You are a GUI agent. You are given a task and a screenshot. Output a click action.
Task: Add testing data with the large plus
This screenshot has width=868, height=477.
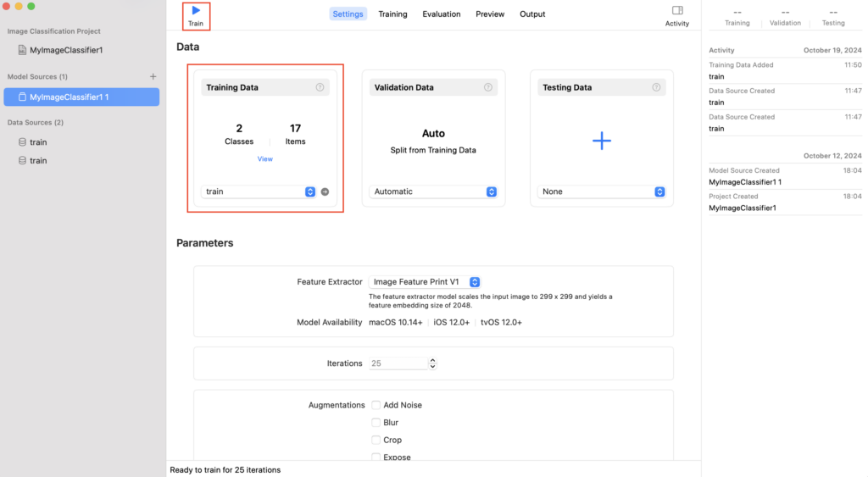tap(601, 141)
